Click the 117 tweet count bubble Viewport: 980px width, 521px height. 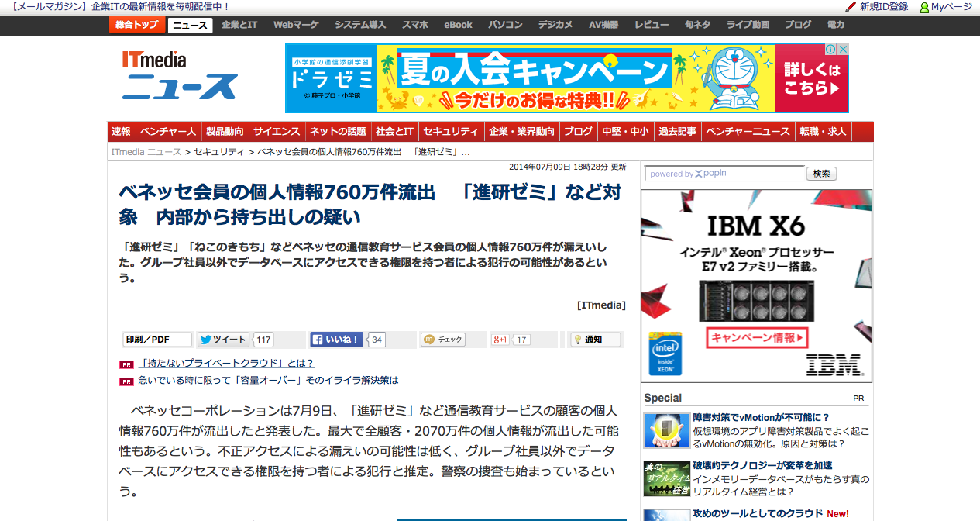pos(263,340)
